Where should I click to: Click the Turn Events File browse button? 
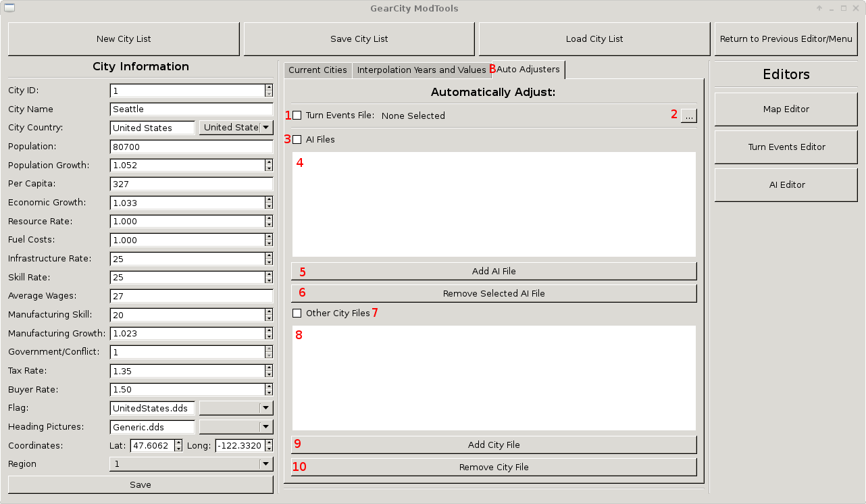pos(688,116)
